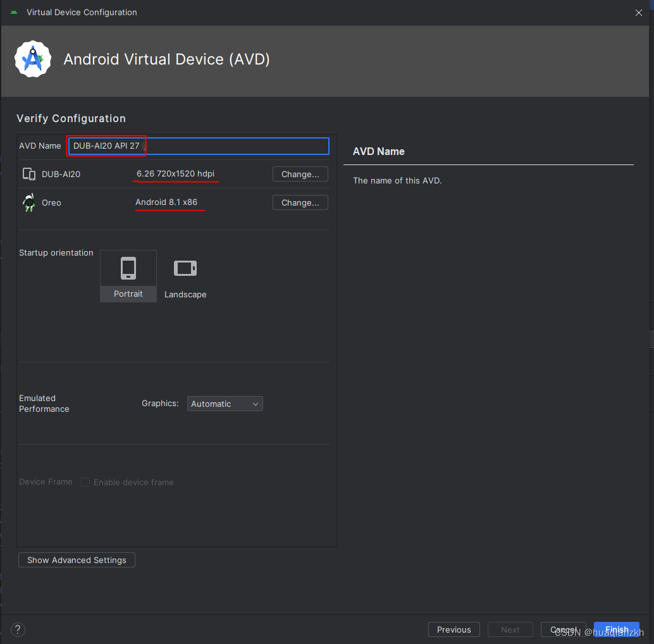Click the DUB-AI20 device name label
Image resolution: width=654 pixels, height=644 pixels.
(x=61, y=175)
